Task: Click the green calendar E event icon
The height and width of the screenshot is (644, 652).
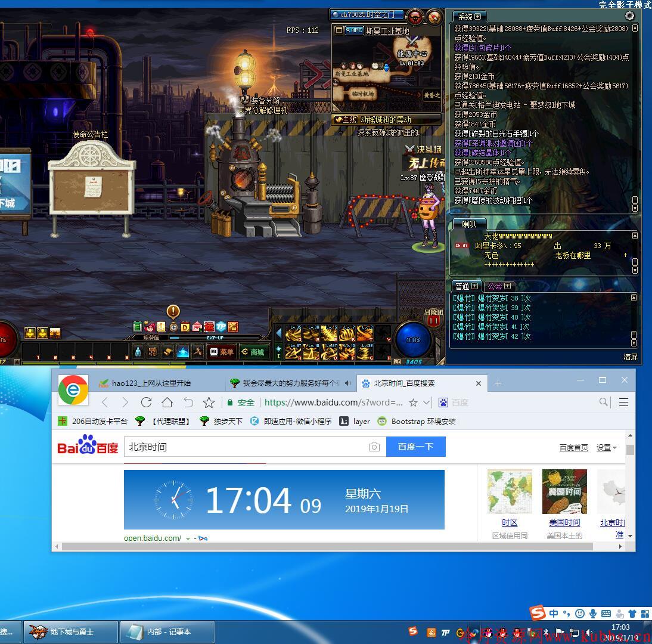Action: pos(138,327)
